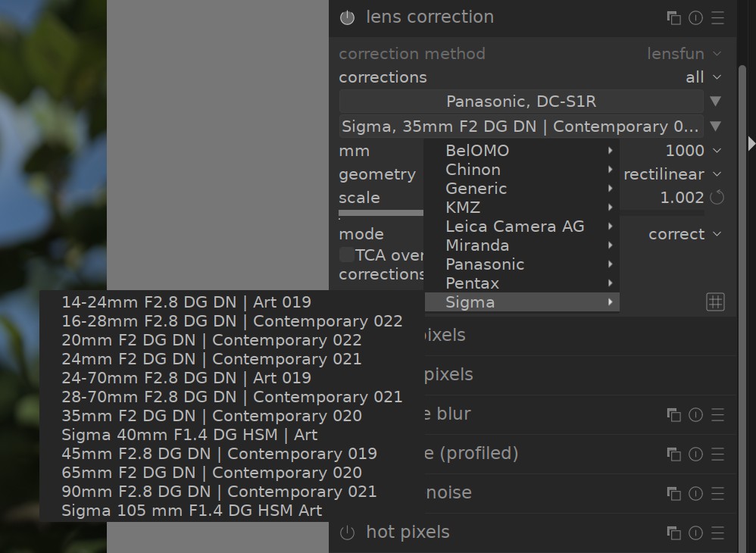Reset lens correction module parameters
The height and width of the screenshot is (553, 756).
[x=695, y=17]
